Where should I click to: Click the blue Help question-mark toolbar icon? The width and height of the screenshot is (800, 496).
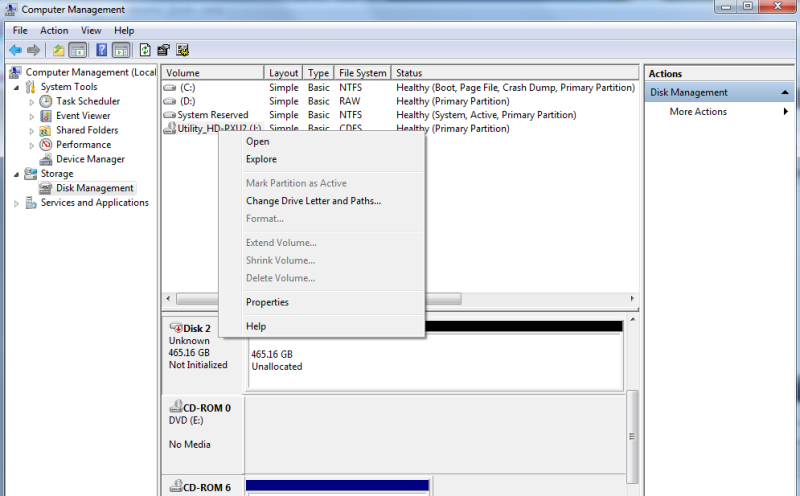click(x=102, y=50)
